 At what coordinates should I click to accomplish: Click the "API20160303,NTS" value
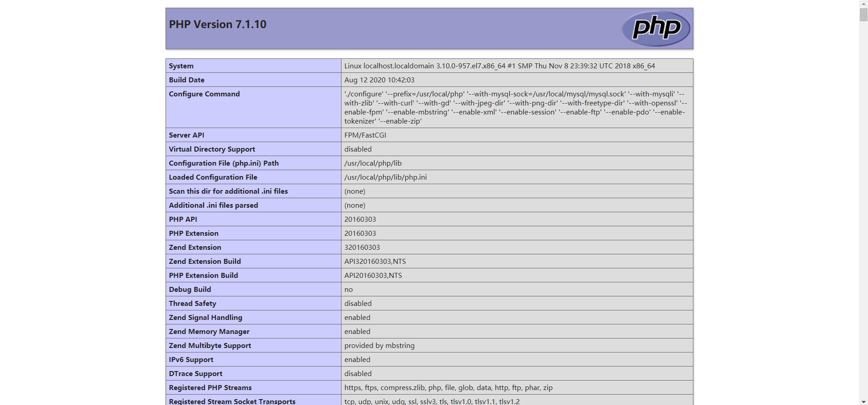[373, 276]
